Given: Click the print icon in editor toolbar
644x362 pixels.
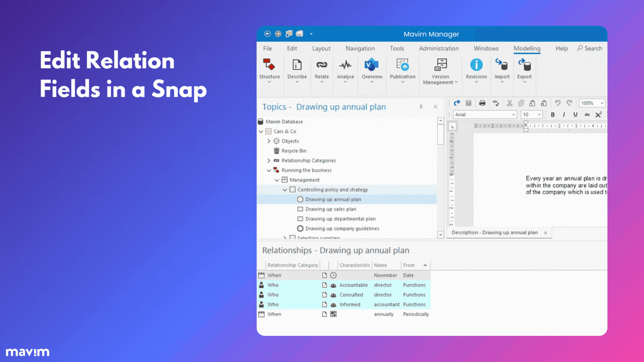Looking at the screenshot, I should pos(482,103).
